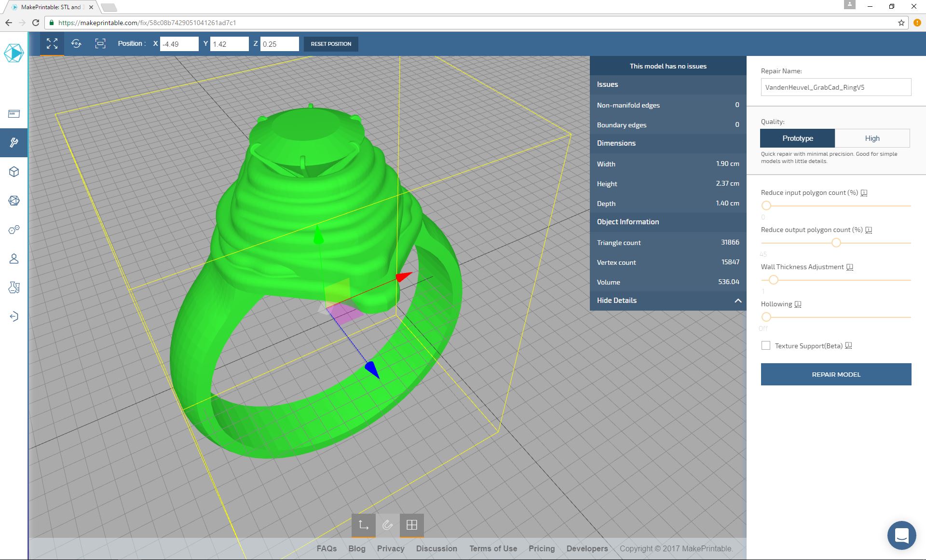926x560 pixels.
Task: Enable the Texture Support(Beta) checkbox
Action: (766, 345)
